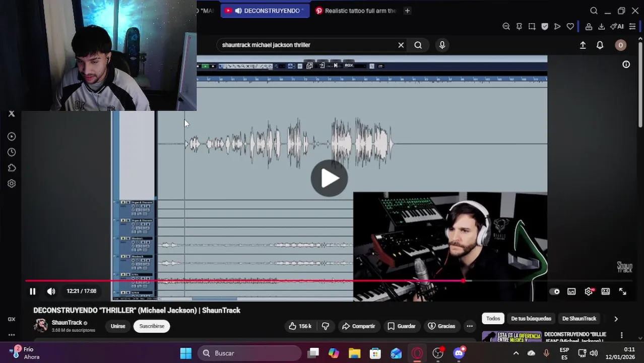Image resolution: width=644 pixels, height=363 pixels.
Task: Switch to the DECONSTRUYENDO browser tab
Action: pyautogui.click(x=265, y=11)
